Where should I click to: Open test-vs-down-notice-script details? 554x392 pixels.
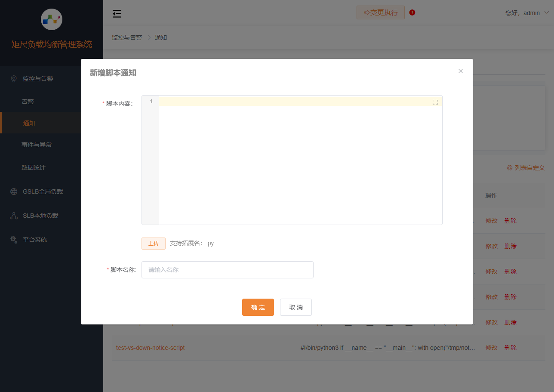(x=150, y=347)
